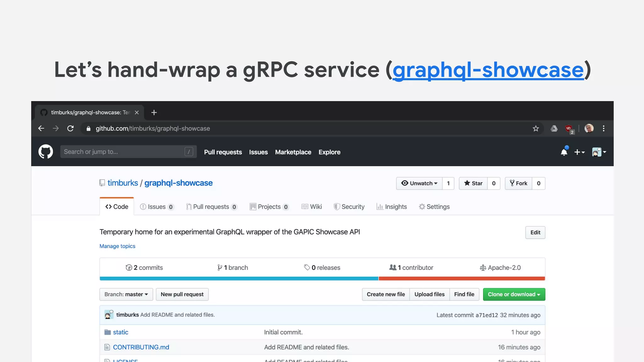Switch to the Projects tab

pyautogui.click(x=269, y=207)
